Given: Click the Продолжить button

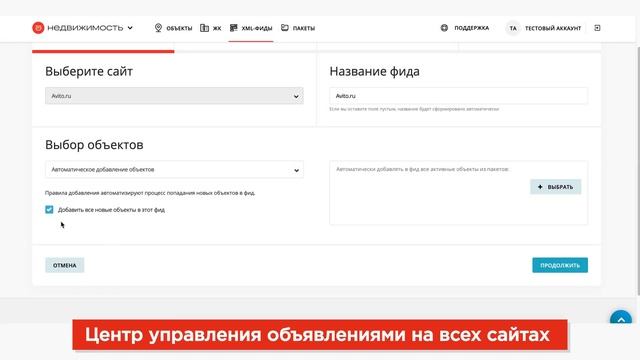Looking at the screenshot, I should tap(560, 265).
